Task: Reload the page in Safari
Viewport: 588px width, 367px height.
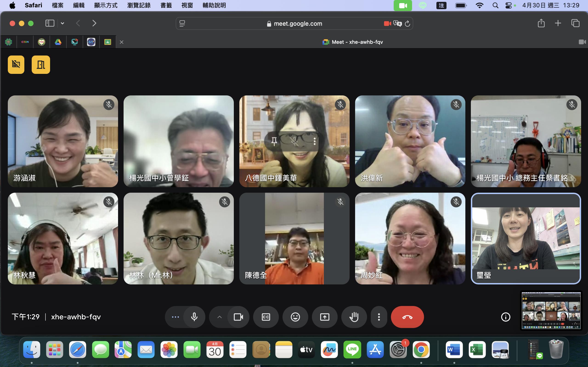Action: pyautogui.click(x=407, y=24)
